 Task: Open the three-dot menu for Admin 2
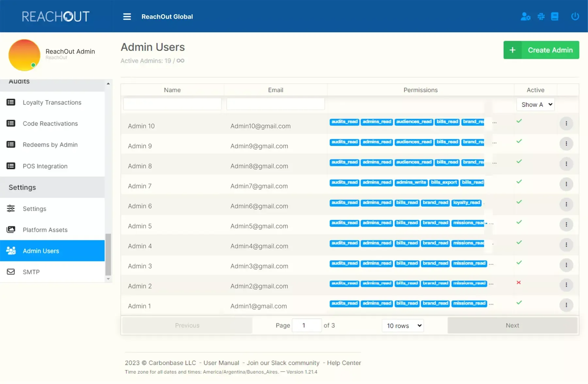566,285
